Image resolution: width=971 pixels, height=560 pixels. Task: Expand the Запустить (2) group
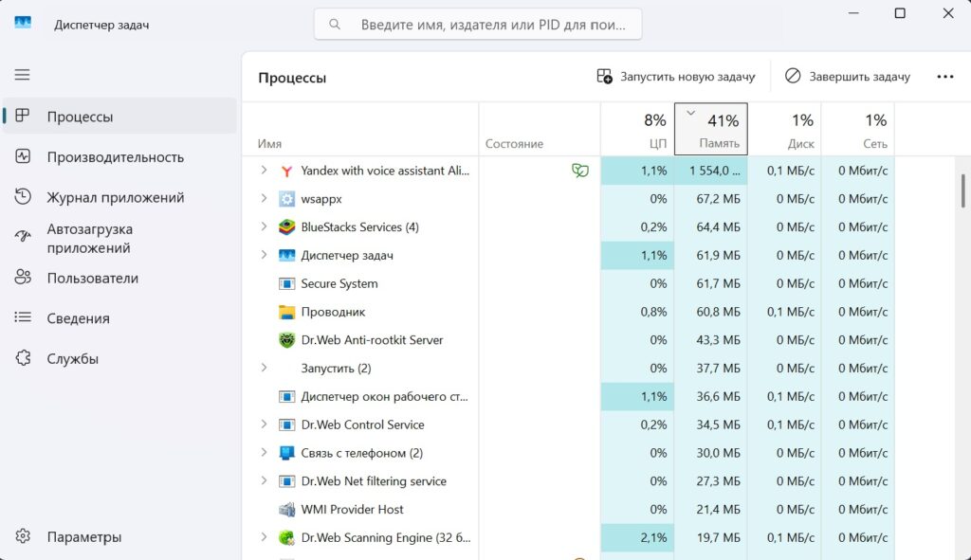(264, 368)
